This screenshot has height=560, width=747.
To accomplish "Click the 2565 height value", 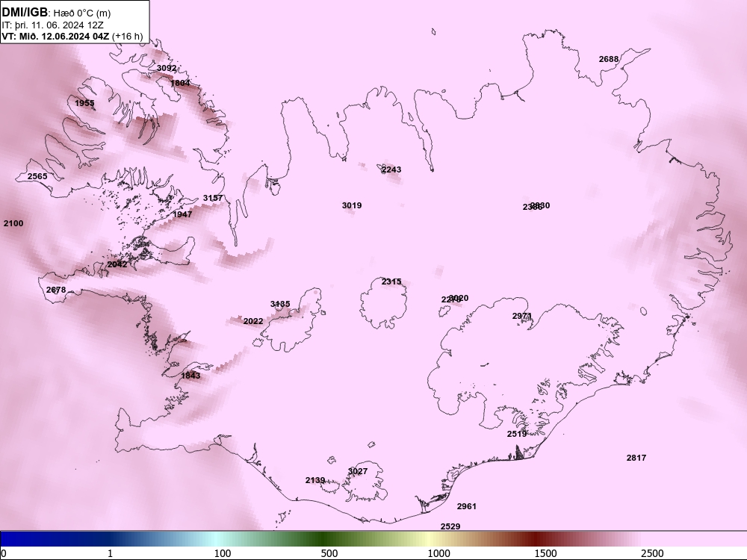I will pos(37,176).
